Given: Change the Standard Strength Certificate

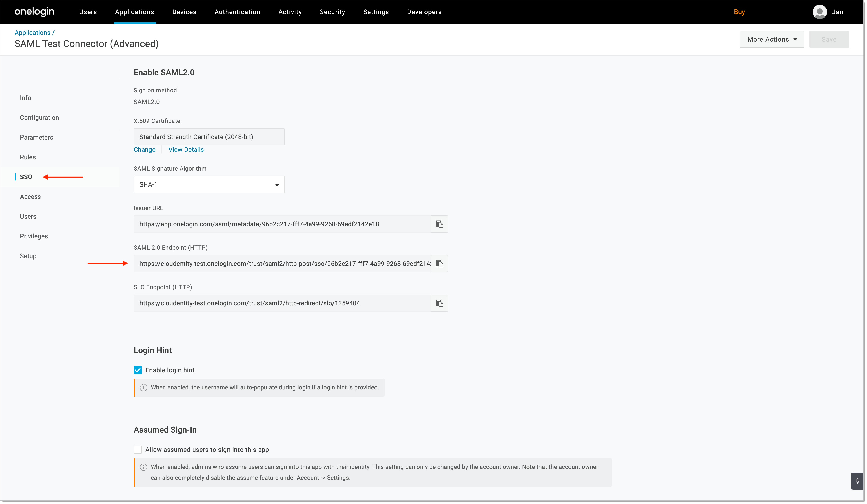Looking at the screenshot, I should (145, 149).
